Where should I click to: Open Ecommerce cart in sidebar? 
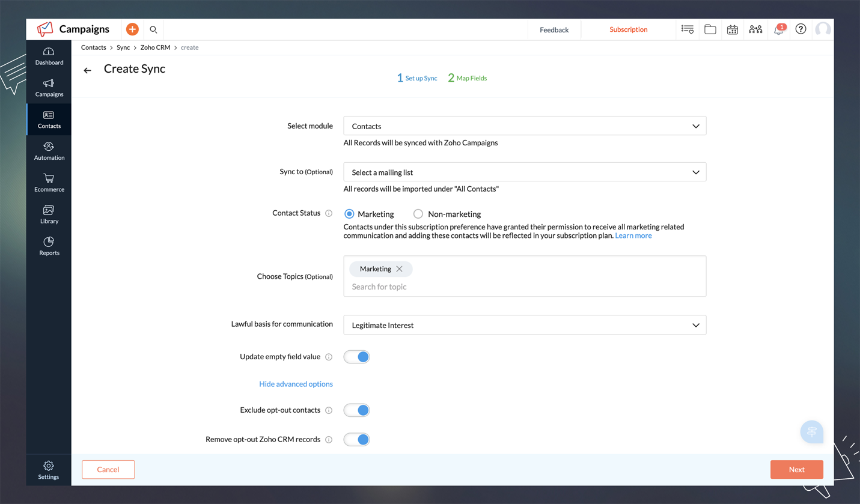[x=49, y=183]
